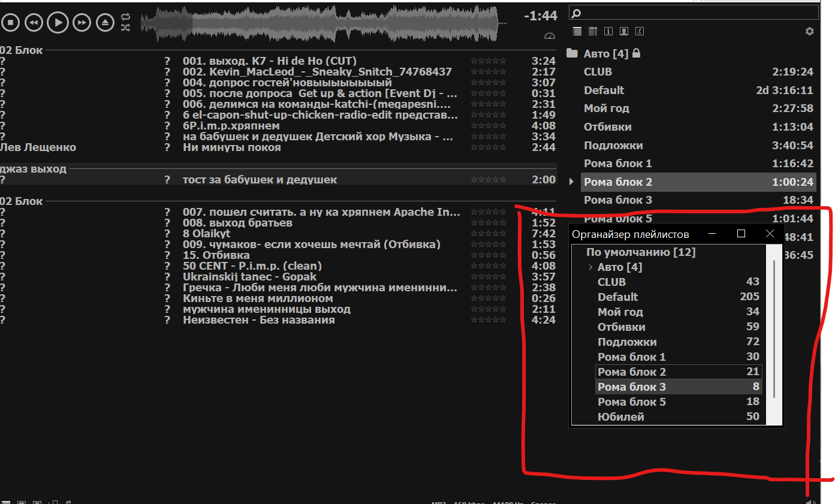Set star rating for '15. Отбивка' track
This screenshot has width=835, height=504.
tap(489, 255)
